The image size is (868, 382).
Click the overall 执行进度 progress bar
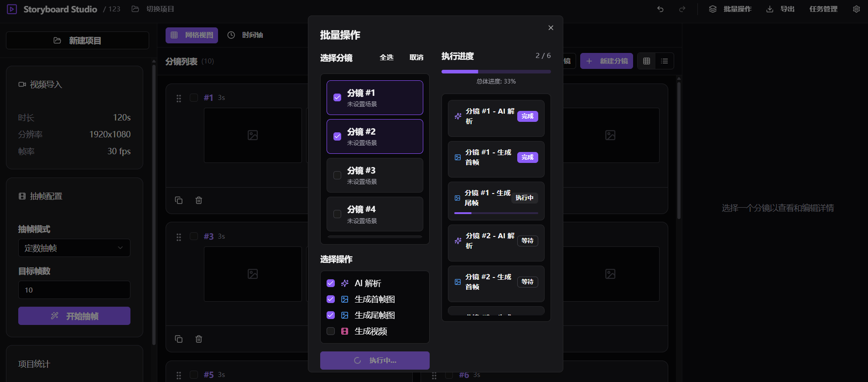(496, 72)
